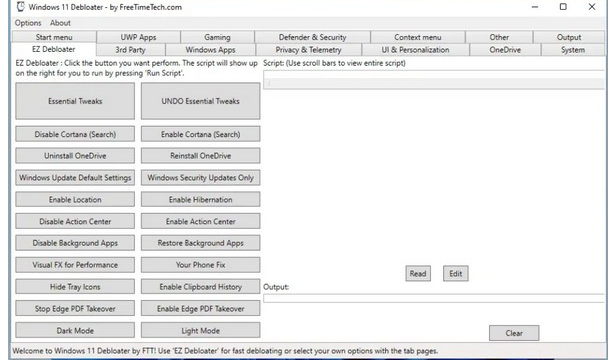Open the 3rd Party tab
609x360 pixels.
pyautogui.click(x=130, y=50)
